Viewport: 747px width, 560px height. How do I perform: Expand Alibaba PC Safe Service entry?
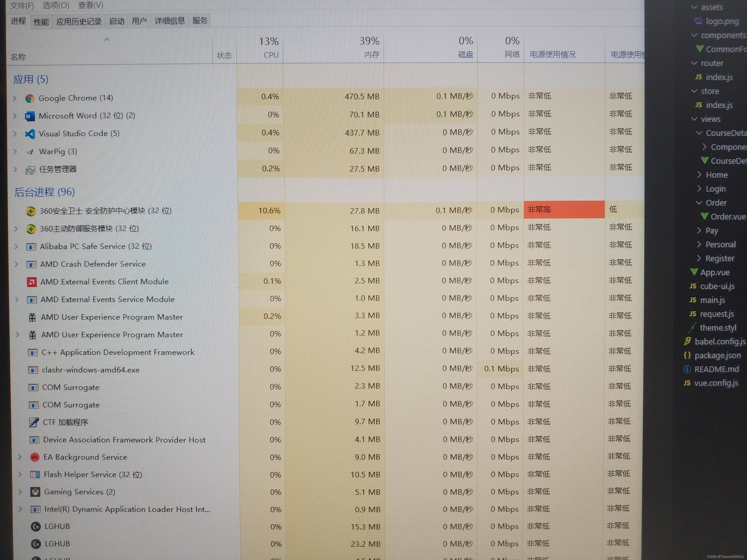16,246
